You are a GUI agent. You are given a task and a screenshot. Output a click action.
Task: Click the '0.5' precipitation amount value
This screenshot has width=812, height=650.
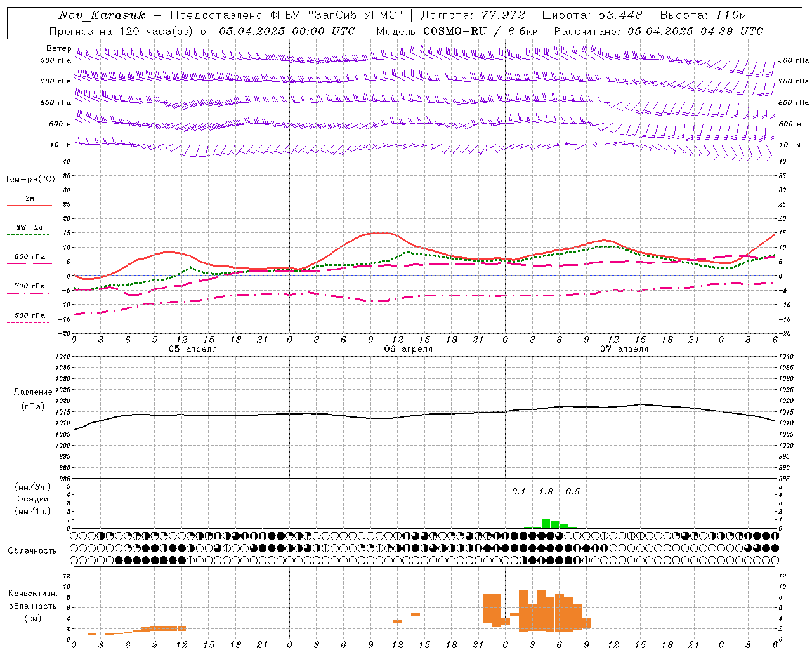coord(573,492)
